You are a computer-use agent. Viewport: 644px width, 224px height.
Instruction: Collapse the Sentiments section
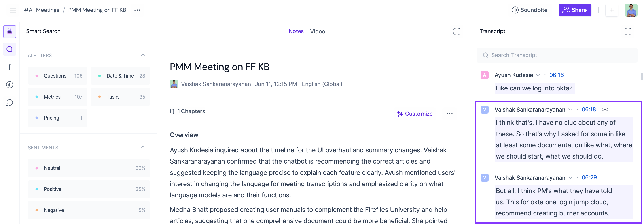tap(142, 147)
